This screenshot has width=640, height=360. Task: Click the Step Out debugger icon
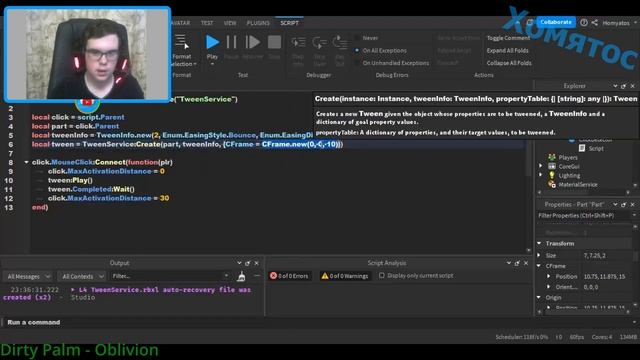coord(340,42)
